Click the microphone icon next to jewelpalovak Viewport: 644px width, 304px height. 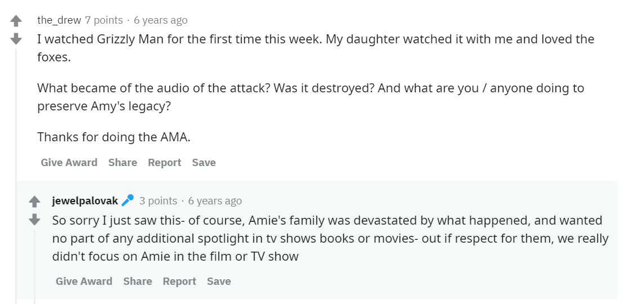[x=128, y=200]
